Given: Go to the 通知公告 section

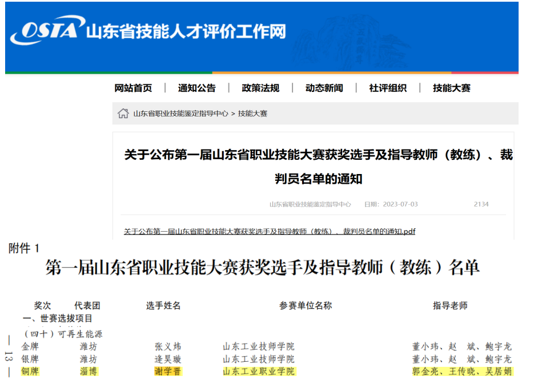Looking at the screenshot, I should pos(196,88).
